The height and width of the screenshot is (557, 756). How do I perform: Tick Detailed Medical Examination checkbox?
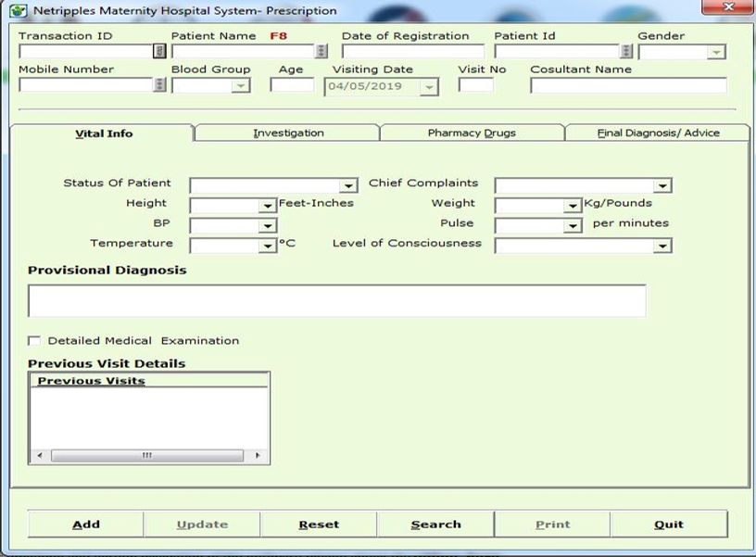tap(34, 341)
